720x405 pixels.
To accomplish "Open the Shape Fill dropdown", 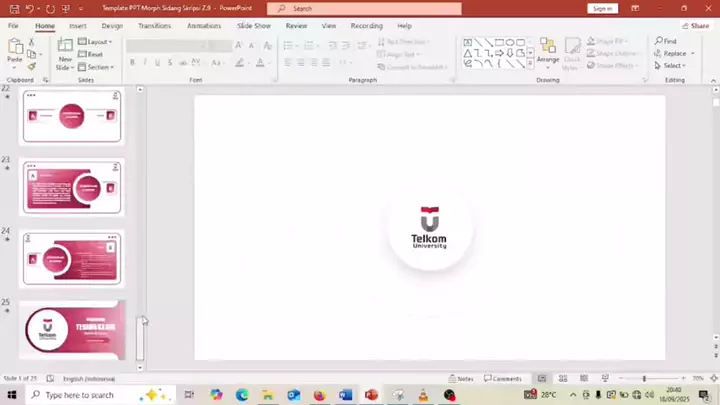I will (x=607, y=41).
